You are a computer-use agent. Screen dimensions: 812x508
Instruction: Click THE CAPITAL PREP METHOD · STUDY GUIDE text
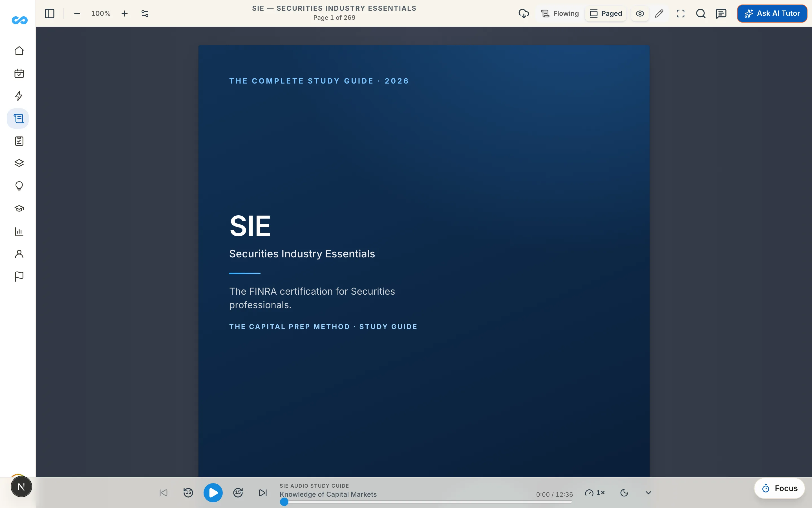[x=323, y=327]
